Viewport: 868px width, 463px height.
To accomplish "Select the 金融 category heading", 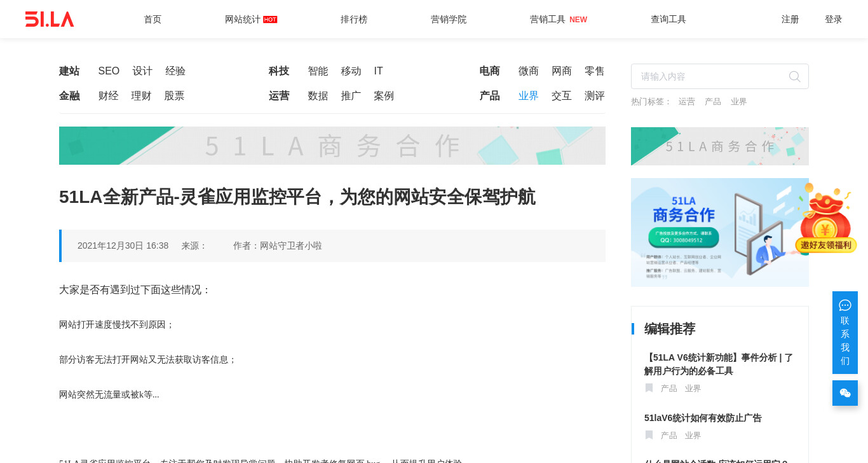I will pyautogui.click(x=69, y=96).
